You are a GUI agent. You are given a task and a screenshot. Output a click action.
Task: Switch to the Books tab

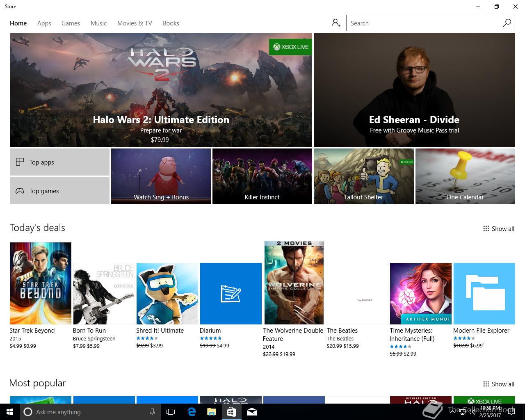click(171, 23)
